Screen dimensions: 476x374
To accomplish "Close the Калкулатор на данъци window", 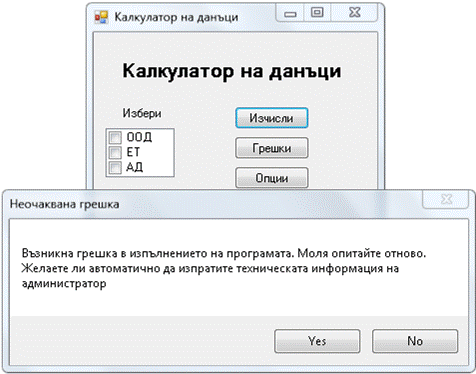I will tap(354, 13).
